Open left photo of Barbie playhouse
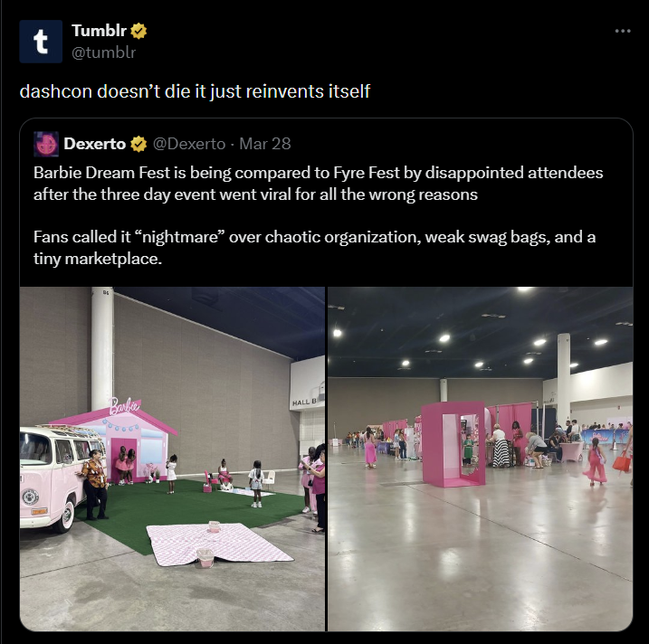The width and height of the screenshot is (649, 644). click(172, 459)
